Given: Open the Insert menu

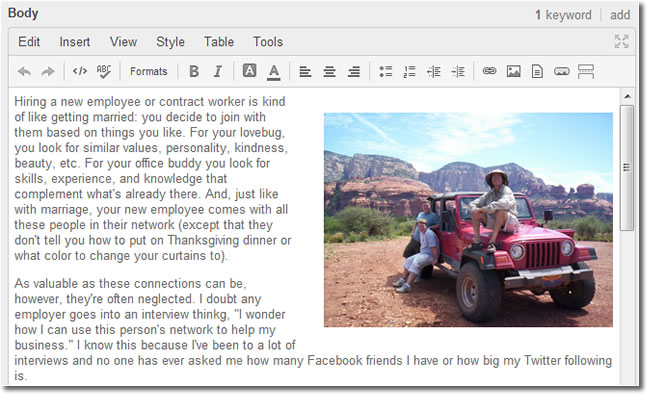Looking at the screenshot, I should pos(75,42).
